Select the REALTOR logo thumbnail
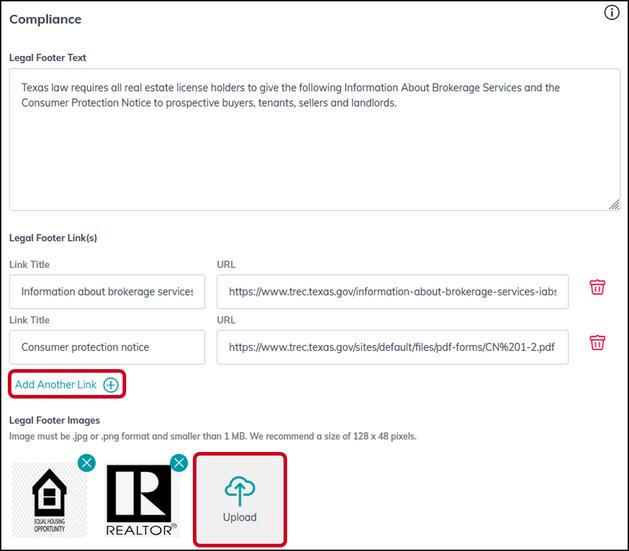 (141, 500)
